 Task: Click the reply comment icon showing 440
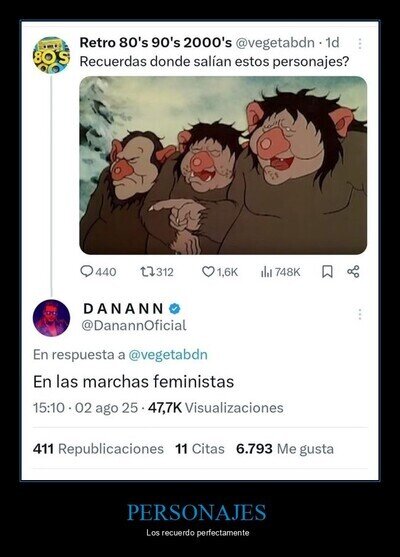[87, 272]
